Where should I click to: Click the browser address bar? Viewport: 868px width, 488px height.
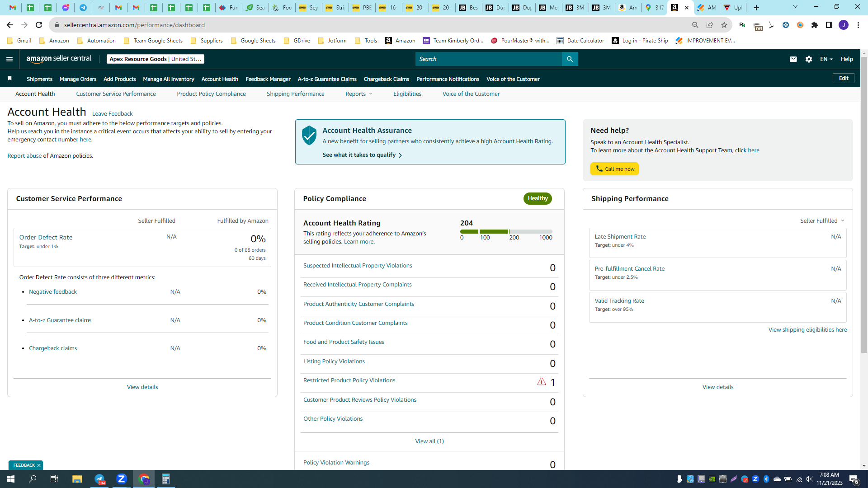[x=371, y=25]
